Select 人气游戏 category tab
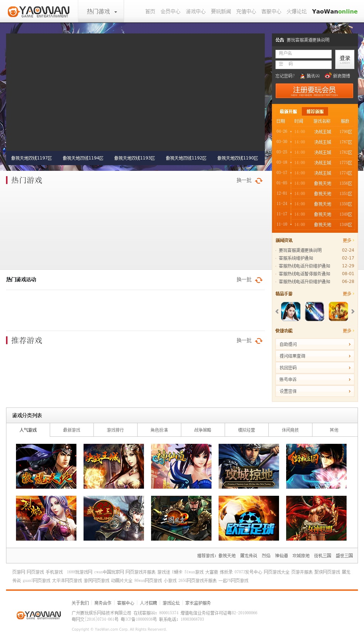 [x=28, y=430]
